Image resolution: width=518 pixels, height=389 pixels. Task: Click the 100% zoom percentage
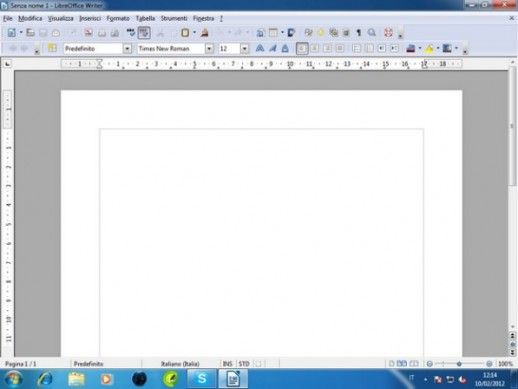pyautogui.click(x=506, y=364)
